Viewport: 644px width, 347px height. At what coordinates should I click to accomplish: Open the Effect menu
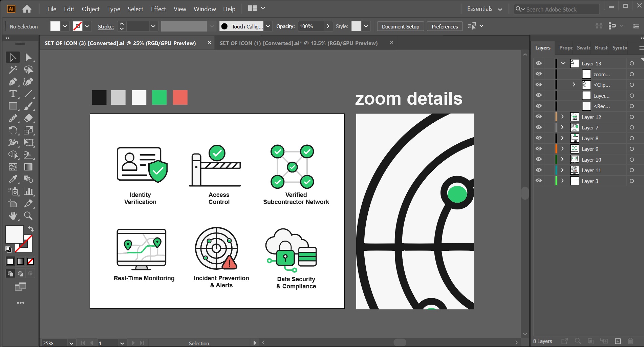158,9
